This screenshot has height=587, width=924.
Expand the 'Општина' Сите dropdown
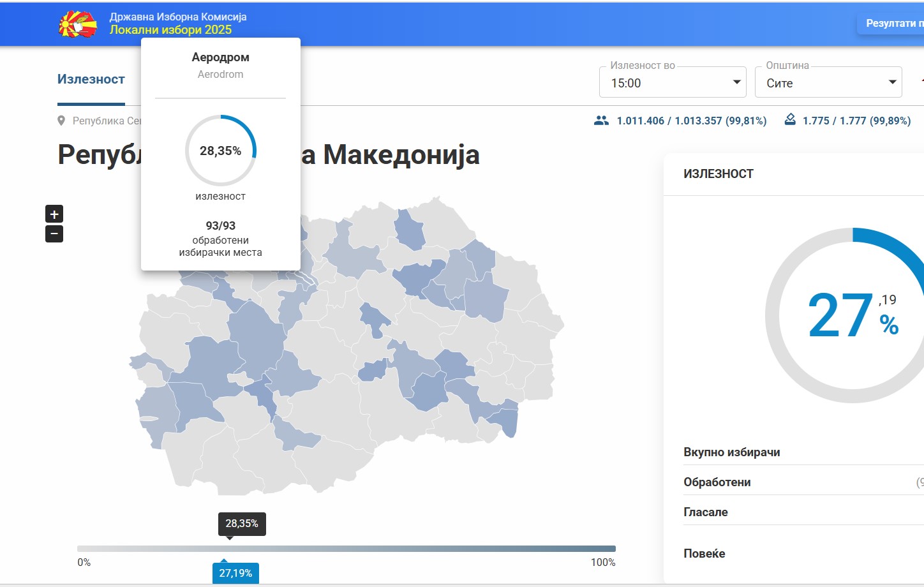pyautogui.click(x=828, y=83)
